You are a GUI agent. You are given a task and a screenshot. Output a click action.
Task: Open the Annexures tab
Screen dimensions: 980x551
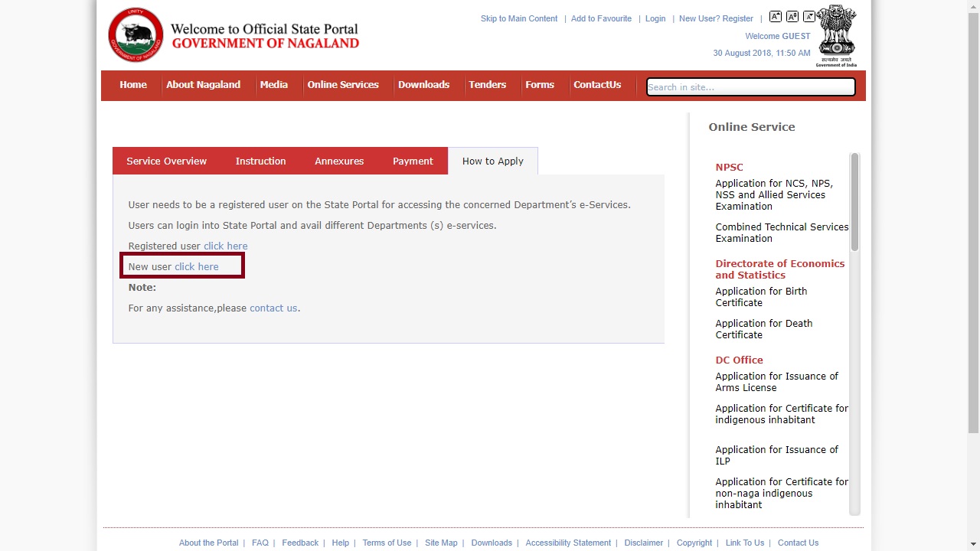point(338,161)
